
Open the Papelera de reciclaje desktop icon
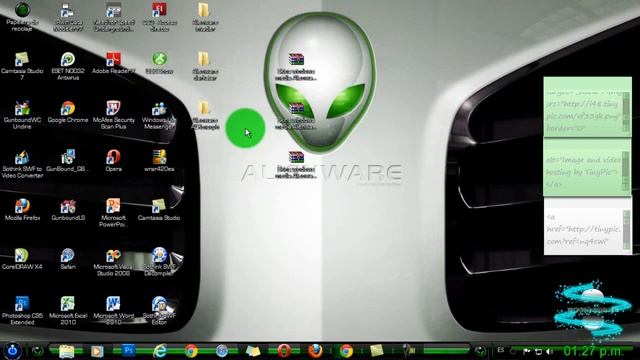coord(22,16)
